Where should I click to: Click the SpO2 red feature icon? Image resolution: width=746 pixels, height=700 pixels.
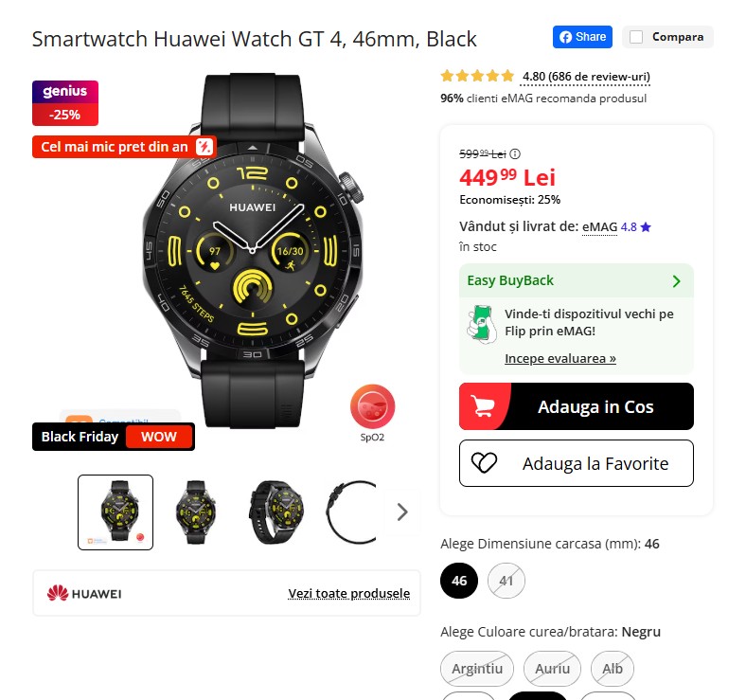pos(372,407)
